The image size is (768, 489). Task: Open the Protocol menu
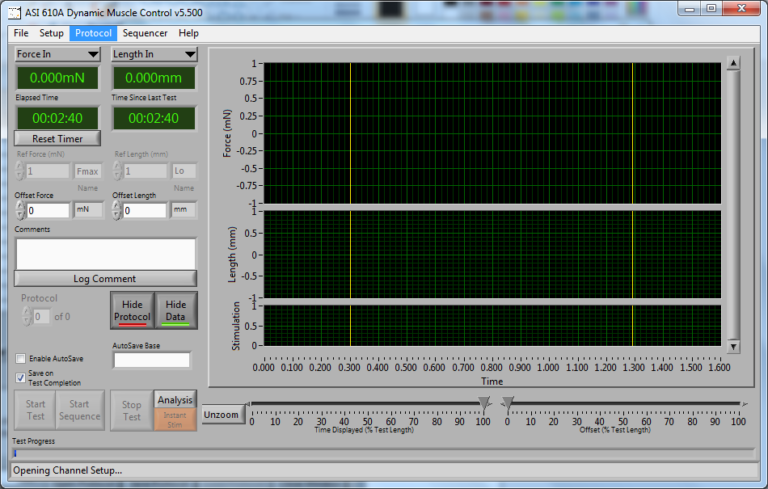pos(93,33)
